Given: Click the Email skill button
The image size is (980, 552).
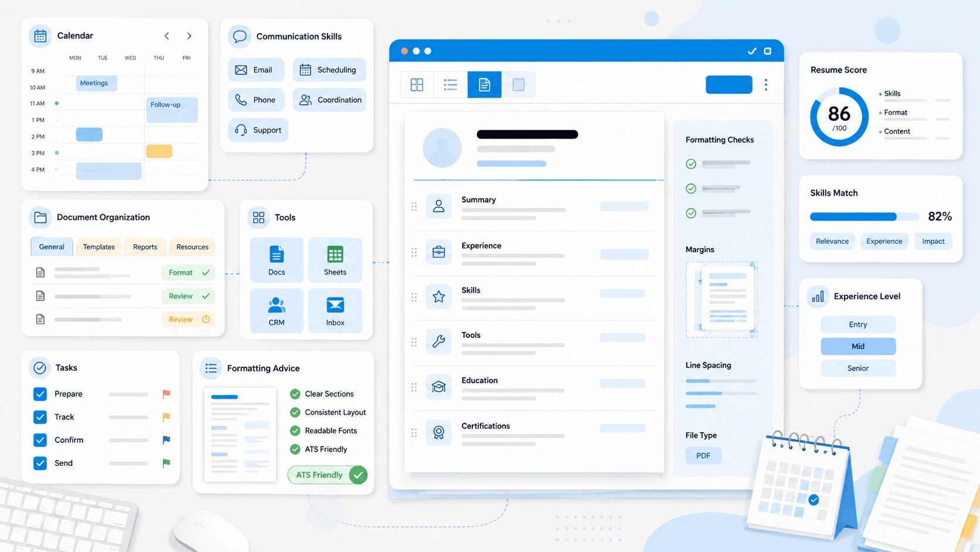Looking at the screenshot, I should 256,70.
